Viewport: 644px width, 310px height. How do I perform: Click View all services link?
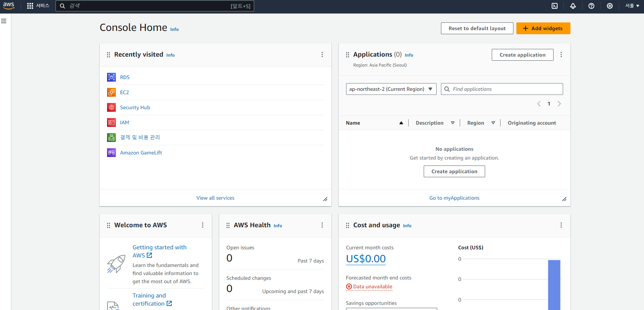[215, 198]
